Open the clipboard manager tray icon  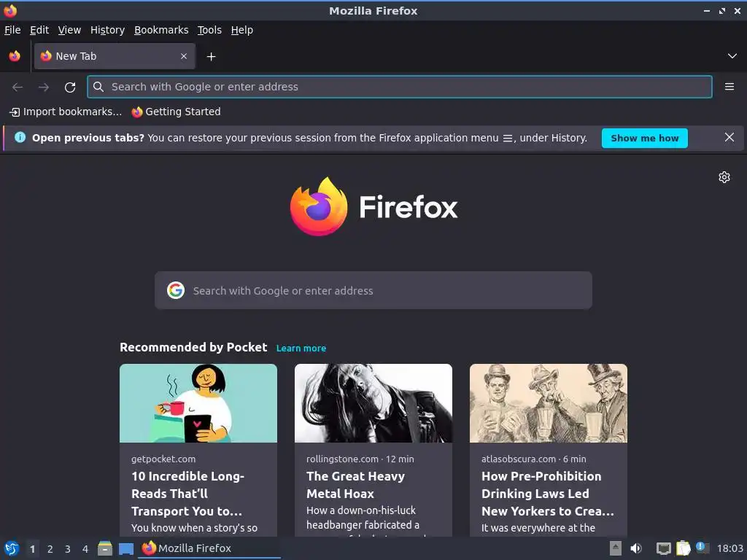[683, 548]
